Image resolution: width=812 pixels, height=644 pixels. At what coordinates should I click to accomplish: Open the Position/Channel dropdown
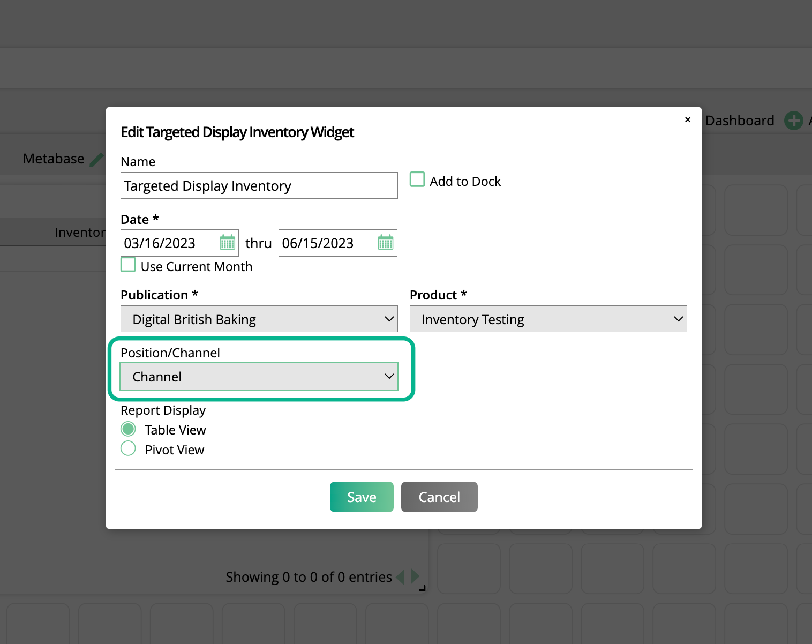coord(259,377)
